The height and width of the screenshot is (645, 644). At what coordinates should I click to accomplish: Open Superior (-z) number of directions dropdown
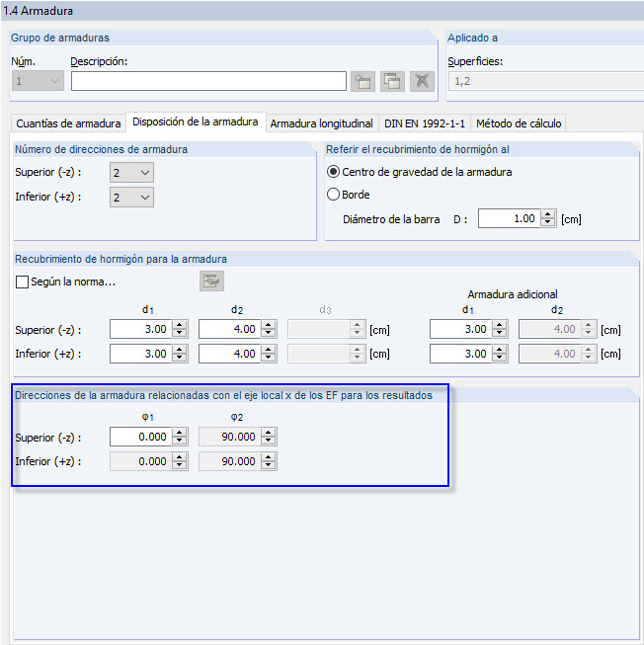coord(131,172)
